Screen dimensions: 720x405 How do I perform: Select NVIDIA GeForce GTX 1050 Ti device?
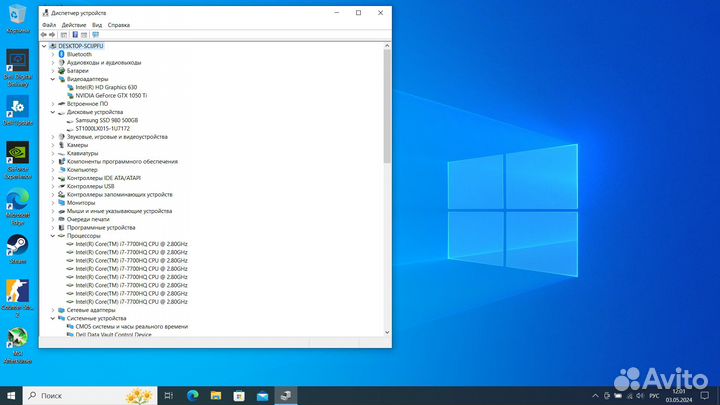click(x=111, y=96)
